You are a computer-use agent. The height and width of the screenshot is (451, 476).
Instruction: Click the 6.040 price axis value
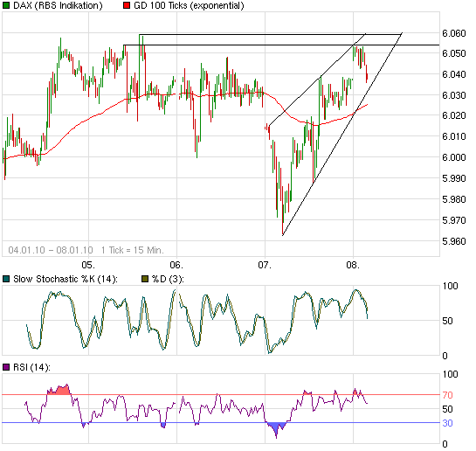(454, 74)
